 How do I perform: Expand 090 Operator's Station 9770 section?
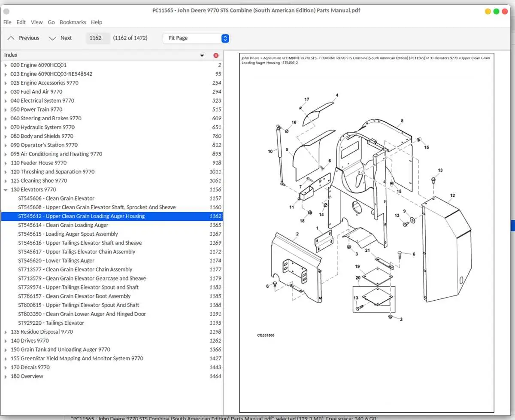point(6,145)
